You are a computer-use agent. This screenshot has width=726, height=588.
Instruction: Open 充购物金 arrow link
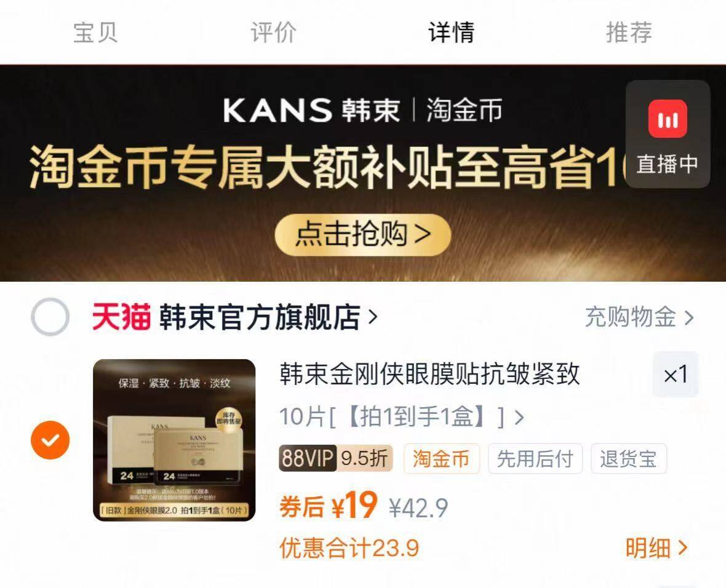pos(639,317)
